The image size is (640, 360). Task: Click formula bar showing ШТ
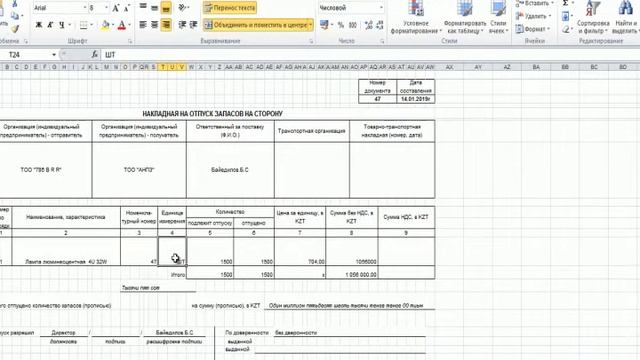(370, 55)
